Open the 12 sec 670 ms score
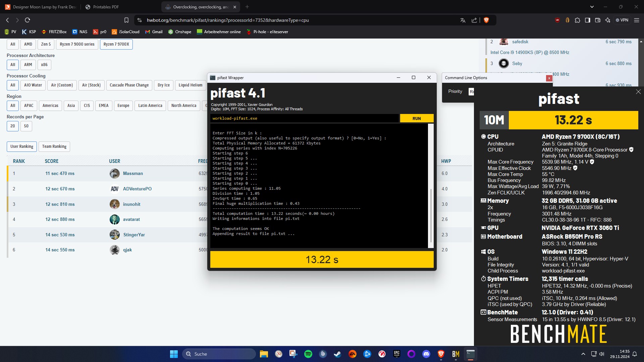 point(60,189)
